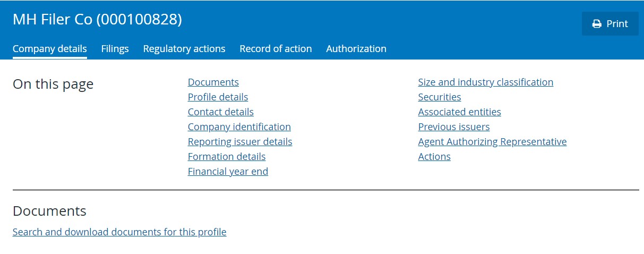Screen dimensions: 644x254
Task: Go to Reporting issuer details
Action: tap(240, 142)
